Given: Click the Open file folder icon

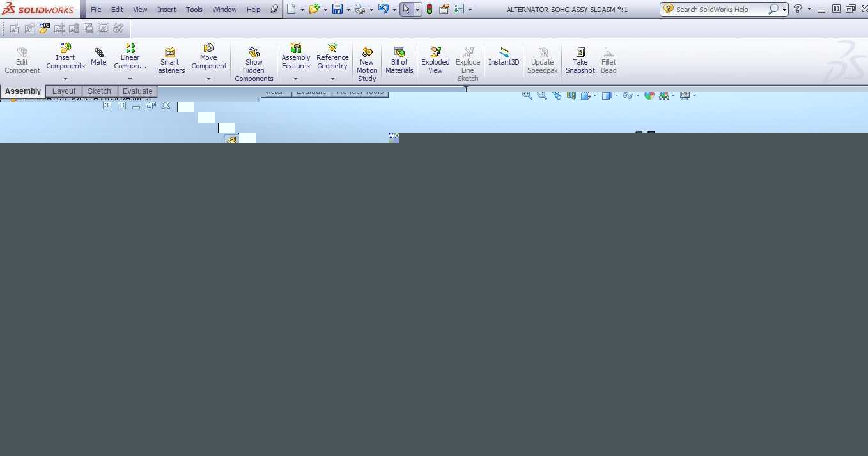Looking at the screenshot, I should click(314, 9).
